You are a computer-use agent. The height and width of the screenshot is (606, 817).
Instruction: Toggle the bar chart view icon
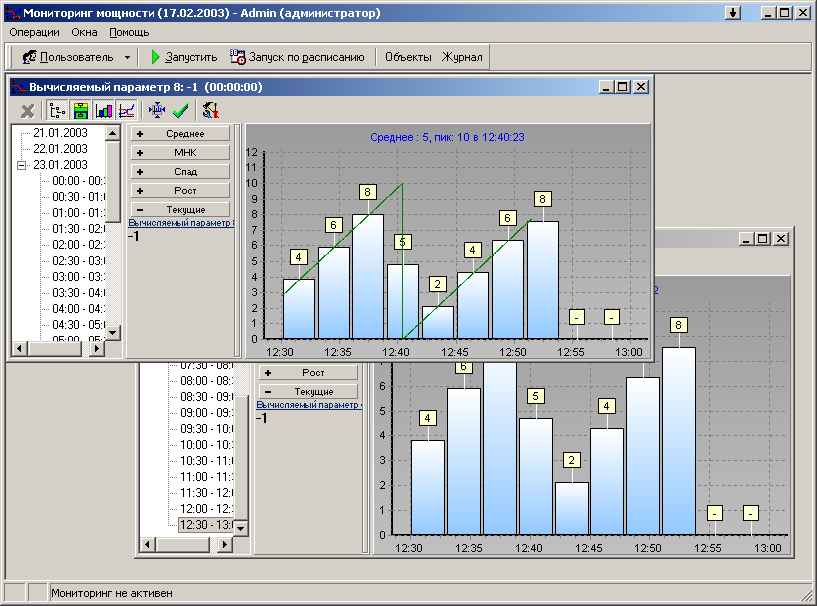coord(104,110)
